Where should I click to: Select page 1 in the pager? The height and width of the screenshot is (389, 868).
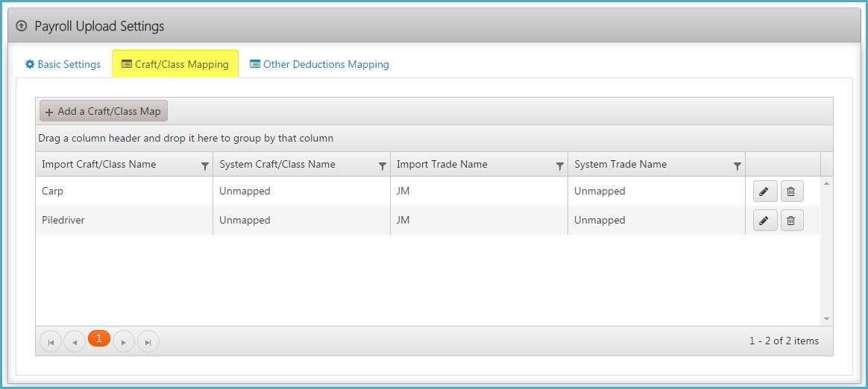click(x=99, y=338)
